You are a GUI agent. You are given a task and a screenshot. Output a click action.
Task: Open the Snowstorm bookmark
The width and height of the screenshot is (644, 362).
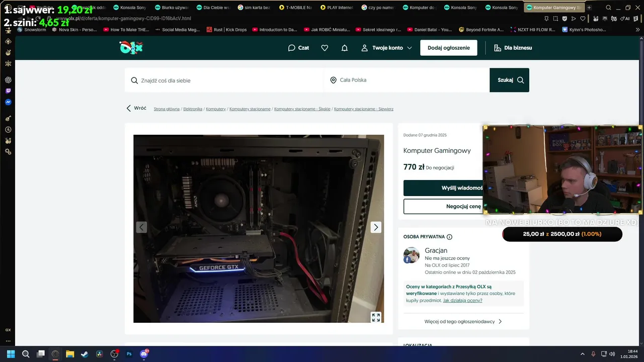32,30
